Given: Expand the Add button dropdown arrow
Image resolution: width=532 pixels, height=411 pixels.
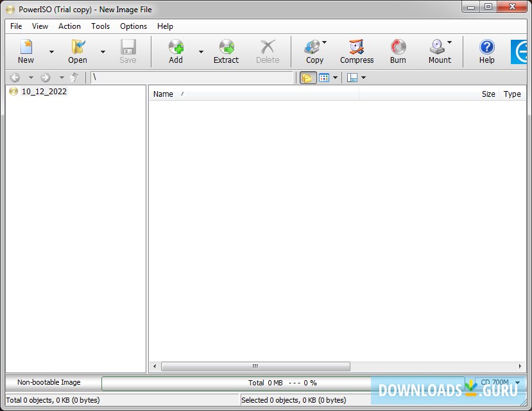Looking at the screenshot, I should tap(202, 52).
